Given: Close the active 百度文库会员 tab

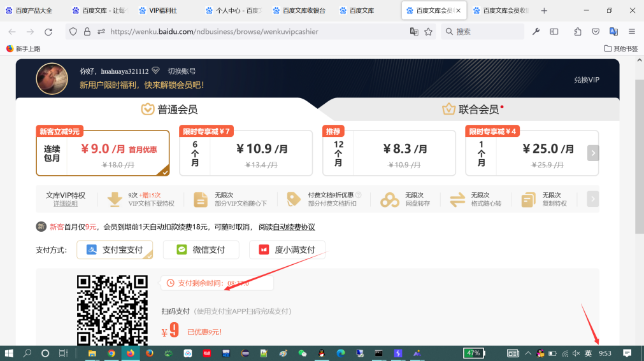Looking at the screenshot, I should click(459, 11).
